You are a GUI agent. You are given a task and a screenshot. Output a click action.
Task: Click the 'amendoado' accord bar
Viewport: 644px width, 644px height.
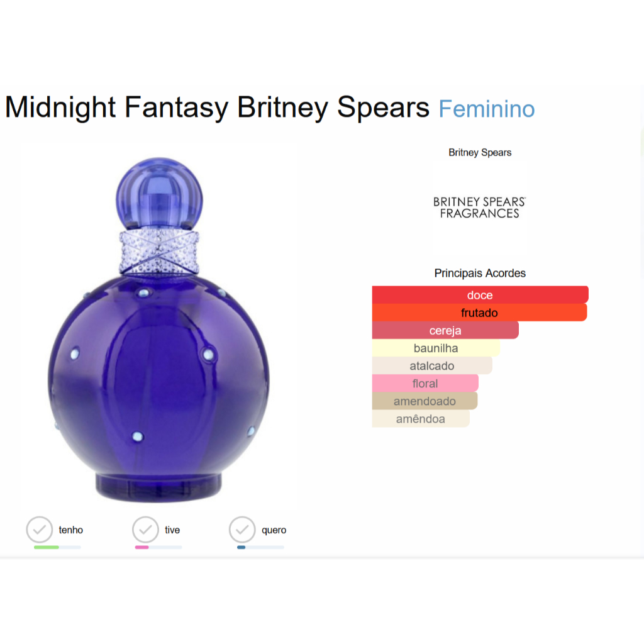pos(425,401)
